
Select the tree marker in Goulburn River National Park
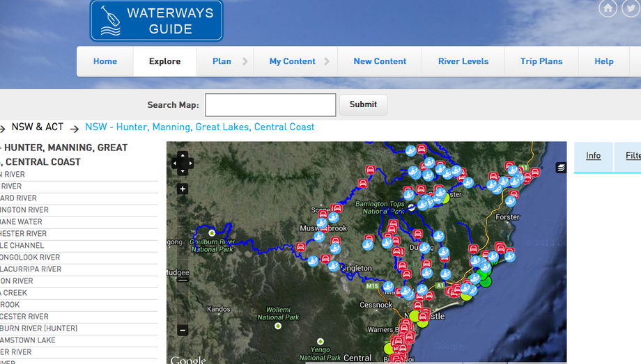(212, 233)
